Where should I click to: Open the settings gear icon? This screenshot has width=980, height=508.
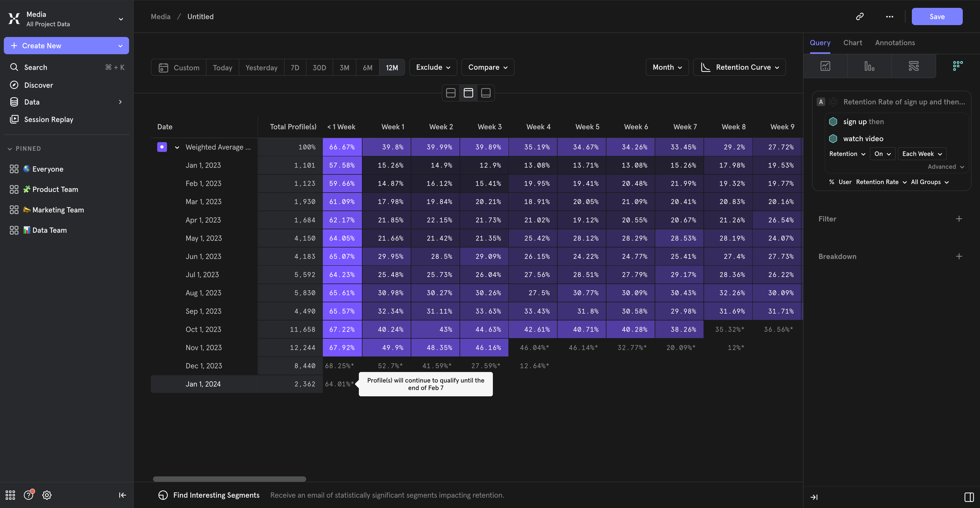click(x=47, y=495)
